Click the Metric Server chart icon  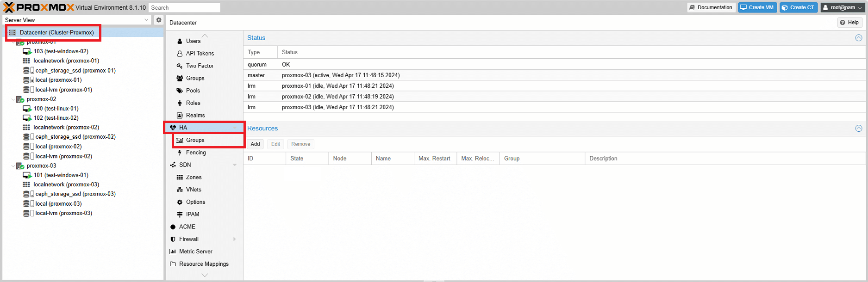[173, 252]
